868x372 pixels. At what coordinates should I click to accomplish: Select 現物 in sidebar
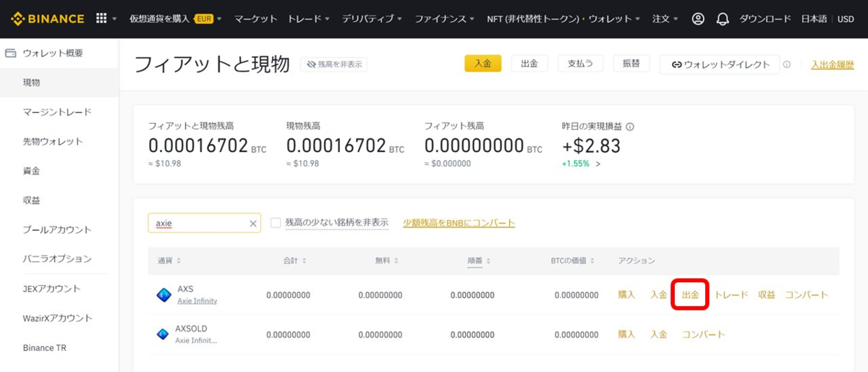pos(59,83)
